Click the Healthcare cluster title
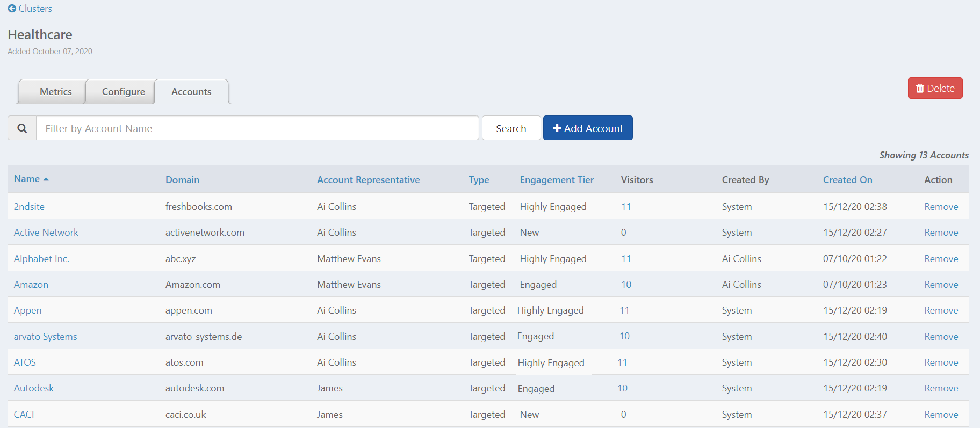 click(x=40, y=34)
